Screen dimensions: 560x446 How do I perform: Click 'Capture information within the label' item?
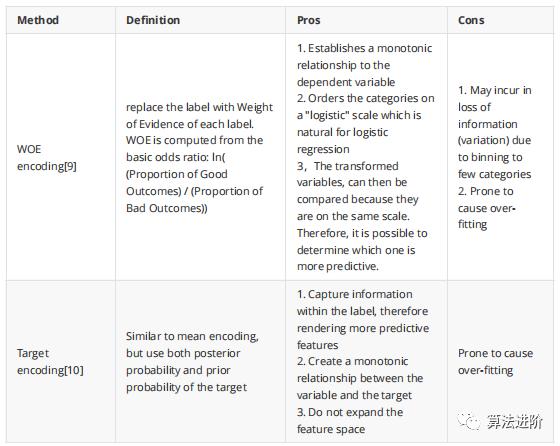coord(363,319)
